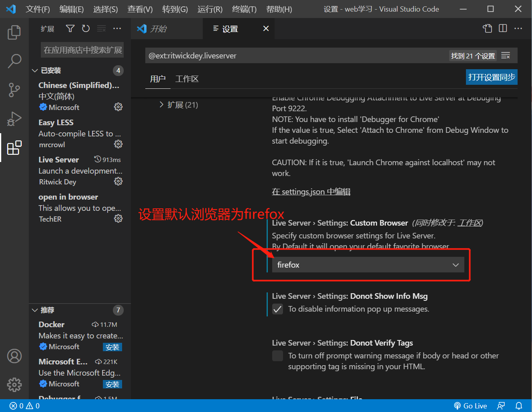
Task: Click the filter extensions icon
Action: pyautogui.click(x=70, y=28)
